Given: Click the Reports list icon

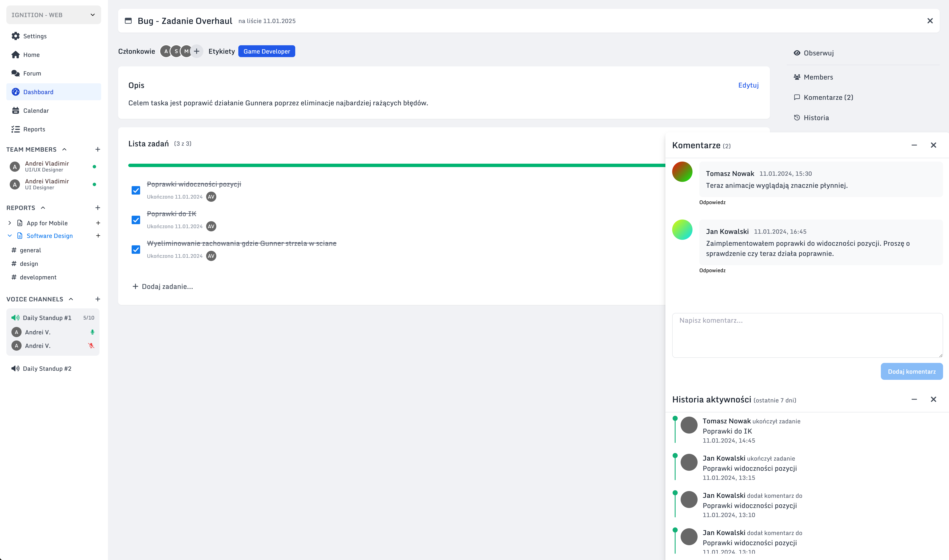Looking at the screenshot, I should tap(15, 129).
